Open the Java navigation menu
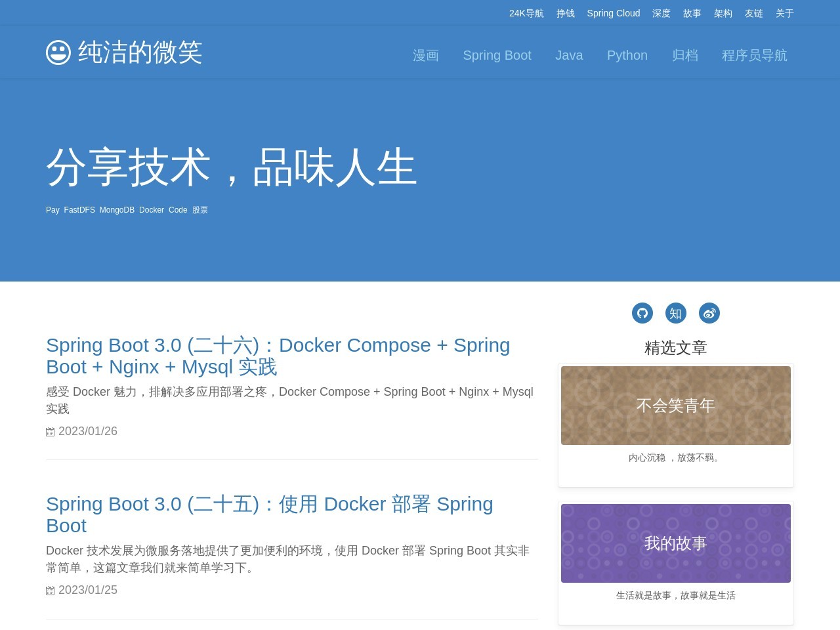The height and width of the screenshot is (630, 840). [568, 55]
